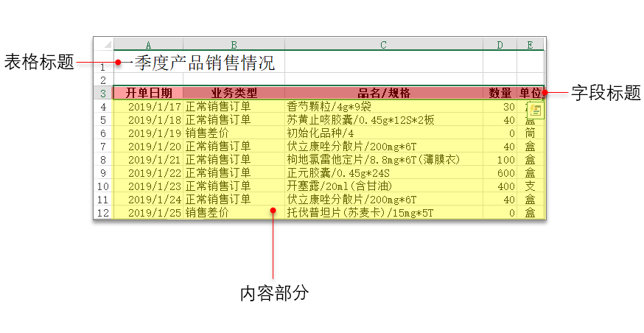644x333 pixels.
Task: Select date cell 2019/1/23
Action: coord(148,186)
